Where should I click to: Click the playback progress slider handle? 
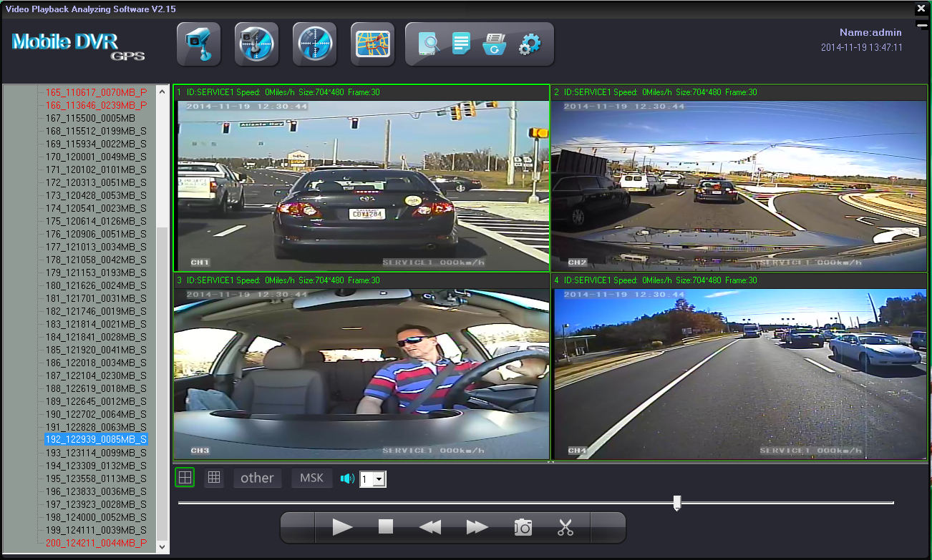tap(676, 503)
